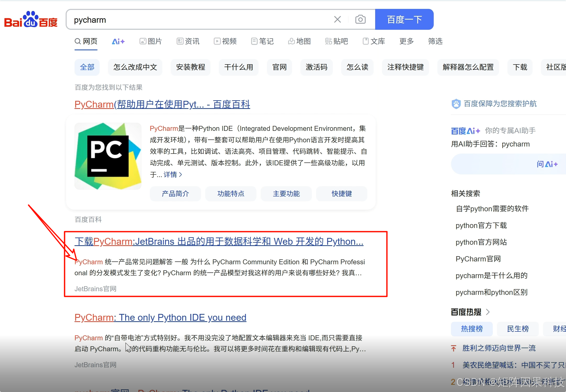Click the Baidu logo

[x=31, y=20]
